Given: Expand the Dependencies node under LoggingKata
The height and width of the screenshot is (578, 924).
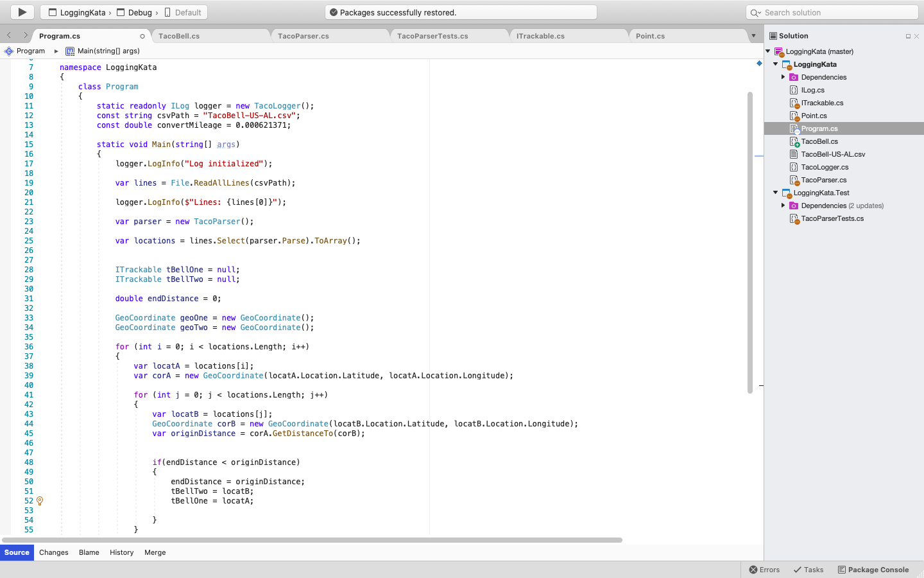Looking at the screenshot, I should click(x=782, y=77).
